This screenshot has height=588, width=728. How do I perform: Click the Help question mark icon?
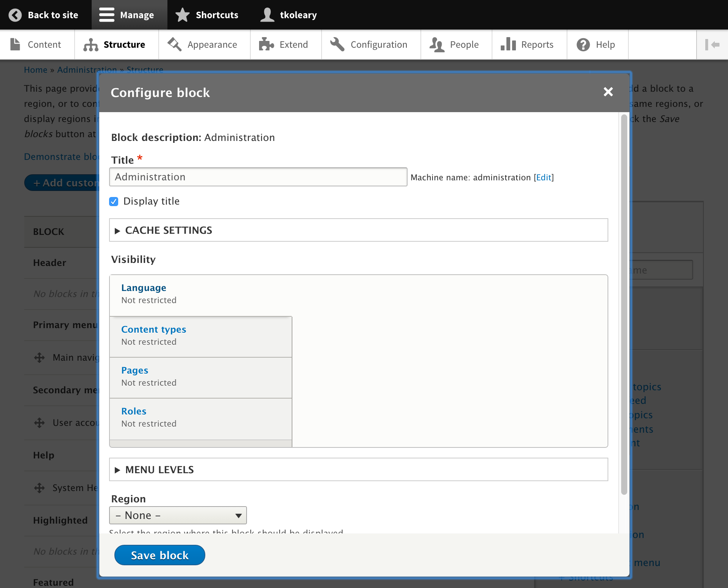583,45
